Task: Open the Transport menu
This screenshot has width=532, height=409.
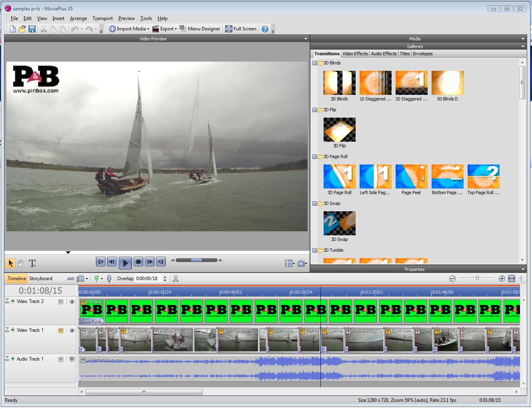Action: [102, 18]
